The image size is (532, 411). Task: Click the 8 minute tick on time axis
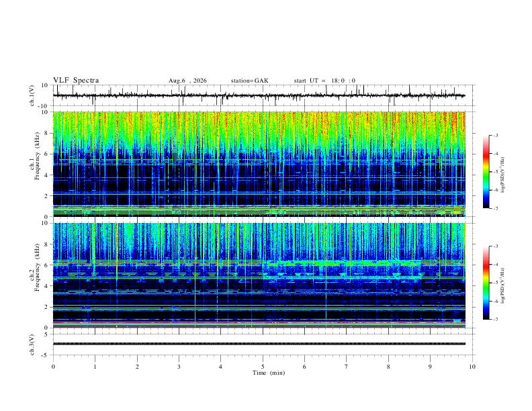coord(388,367)
